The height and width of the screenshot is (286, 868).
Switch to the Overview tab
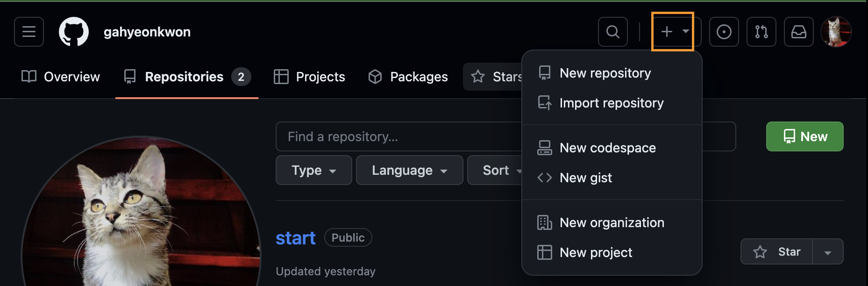pos(61,77)
